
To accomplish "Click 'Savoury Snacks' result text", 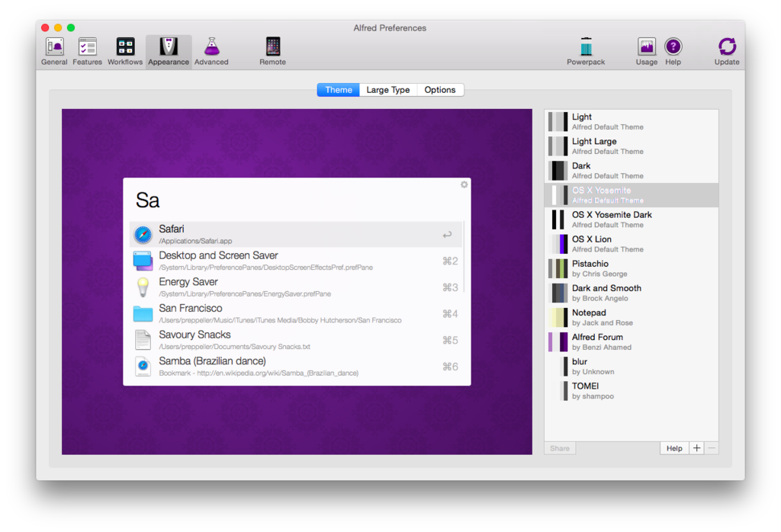I will pyautogui.click(x=194, y=335).
